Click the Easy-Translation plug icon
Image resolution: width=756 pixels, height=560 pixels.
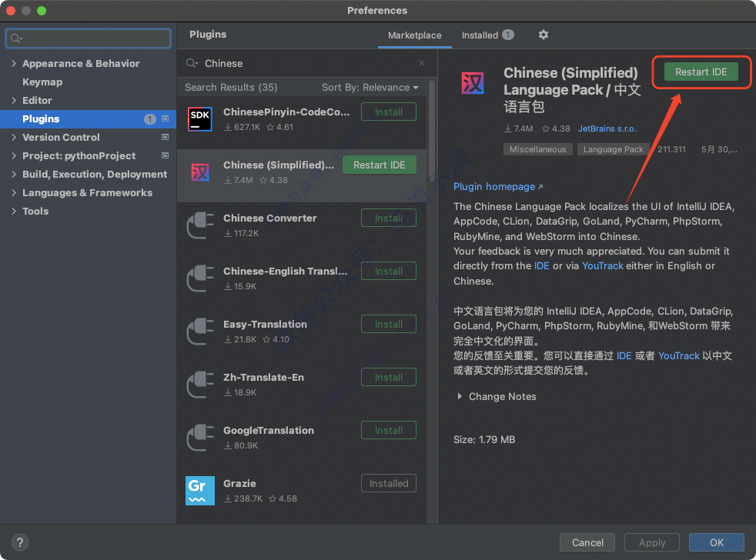201,331
